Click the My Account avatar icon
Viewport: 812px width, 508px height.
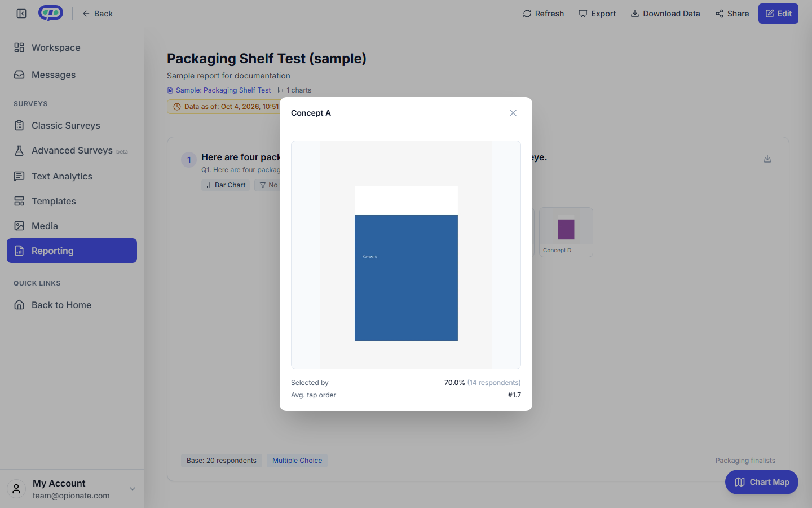point(16,489)
